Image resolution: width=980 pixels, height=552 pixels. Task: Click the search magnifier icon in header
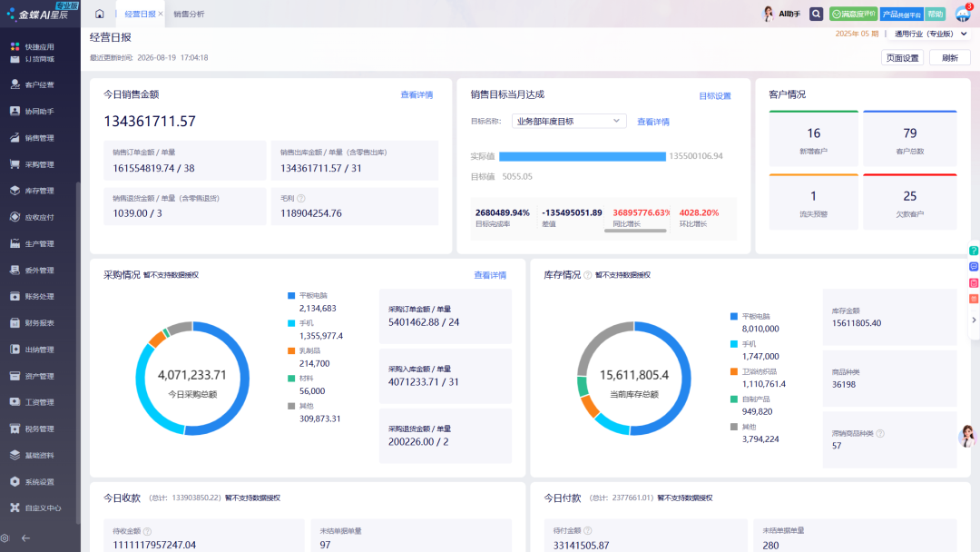(x=816, y=14)
